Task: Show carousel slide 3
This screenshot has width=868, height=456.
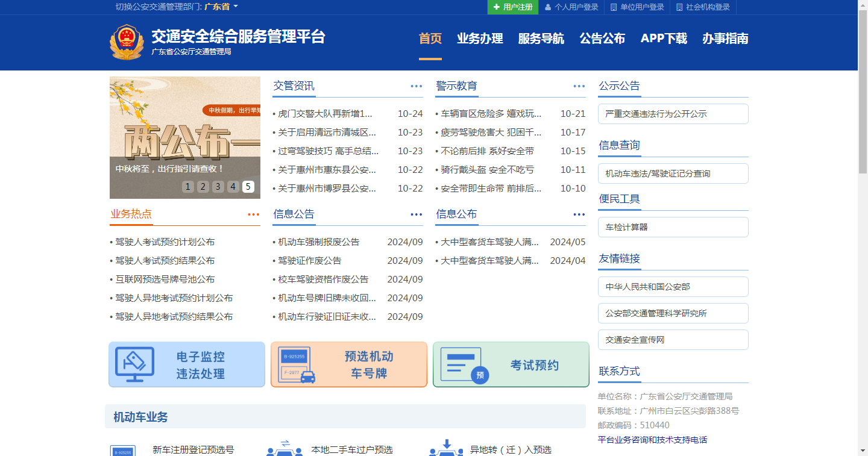Action: click(218, 187)
